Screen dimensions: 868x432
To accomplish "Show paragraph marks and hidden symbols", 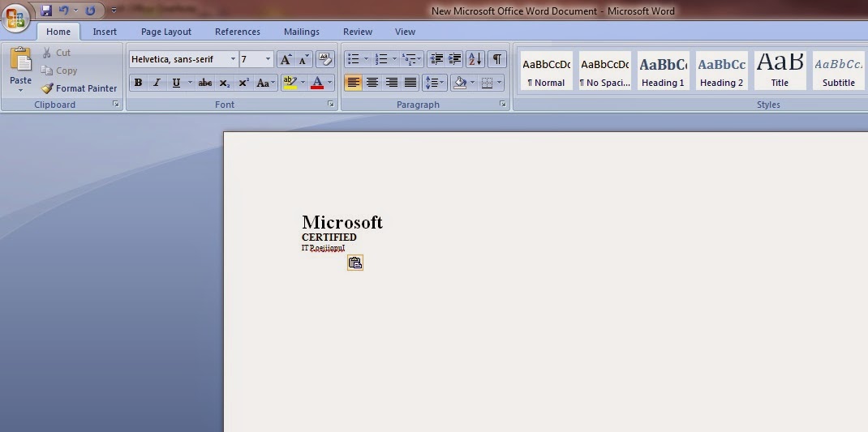I will point(497,59).
